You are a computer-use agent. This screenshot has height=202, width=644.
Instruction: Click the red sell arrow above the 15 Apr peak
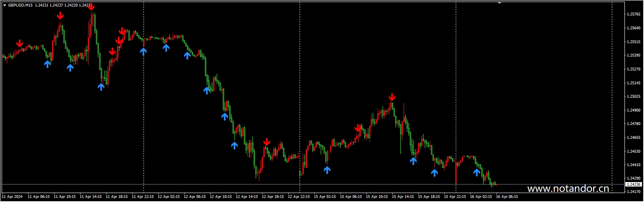pyautogui.click(x=392, y=97)
